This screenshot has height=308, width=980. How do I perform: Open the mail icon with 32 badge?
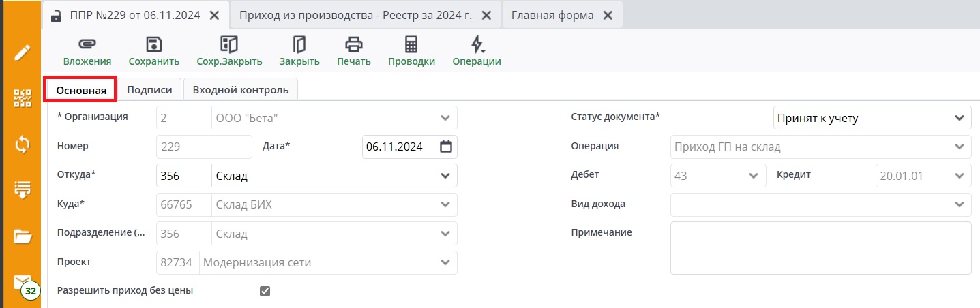[23, 283]
